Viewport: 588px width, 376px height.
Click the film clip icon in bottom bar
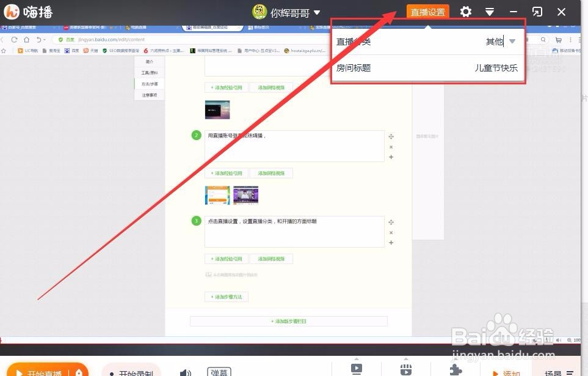(406, 369)
